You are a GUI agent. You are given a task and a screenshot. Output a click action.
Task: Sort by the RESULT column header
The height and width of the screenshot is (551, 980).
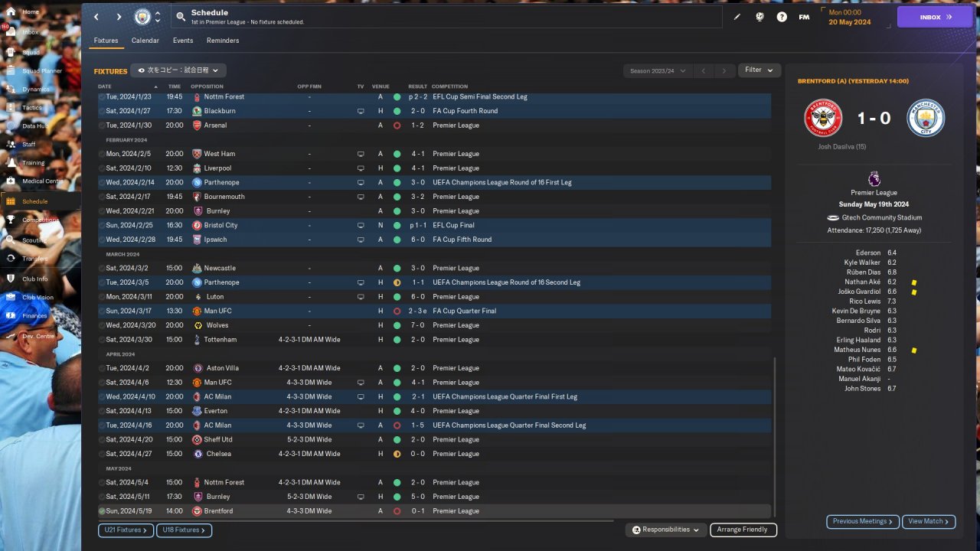click(418, 86)
